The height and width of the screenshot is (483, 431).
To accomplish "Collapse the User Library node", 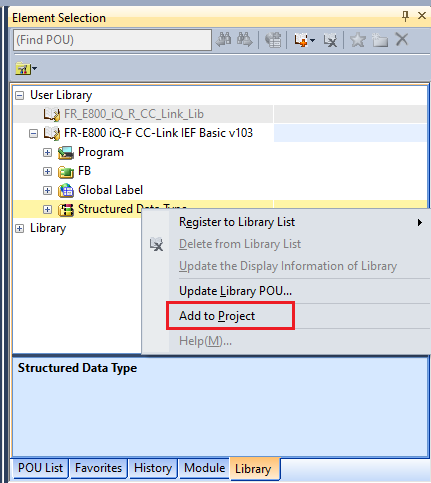I will (20, 96).
